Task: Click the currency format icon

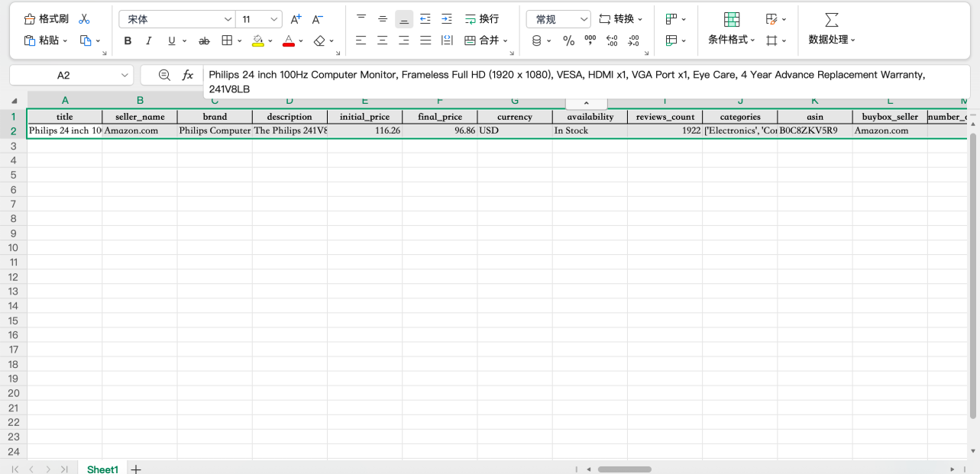Action: coord(537,40)
